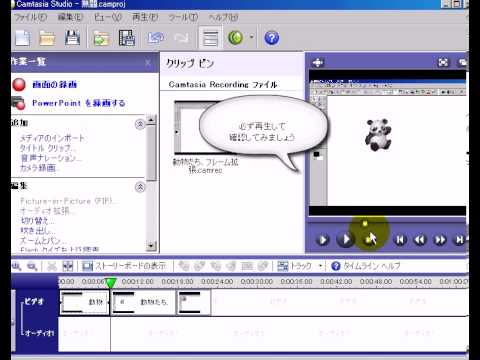Screen dimensions: 480x360
Task: Click the split clip icon in timeline toolbar
Action: tap(68, 266)
